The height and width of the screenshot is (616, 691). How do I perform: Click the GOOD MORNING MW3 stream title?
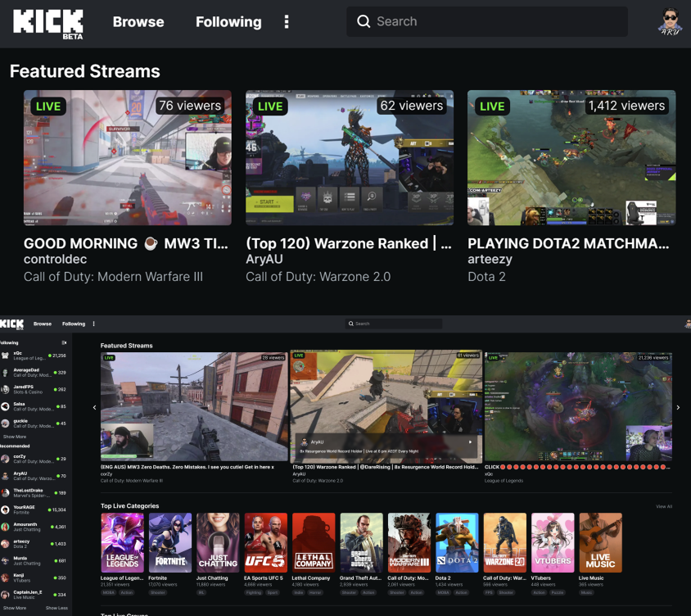coord(125,243)
